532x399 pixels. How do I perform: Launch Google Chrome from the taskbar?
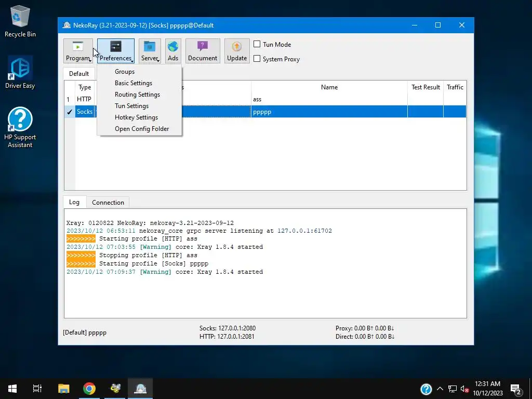pyautogui.click(x=89, y=389)
